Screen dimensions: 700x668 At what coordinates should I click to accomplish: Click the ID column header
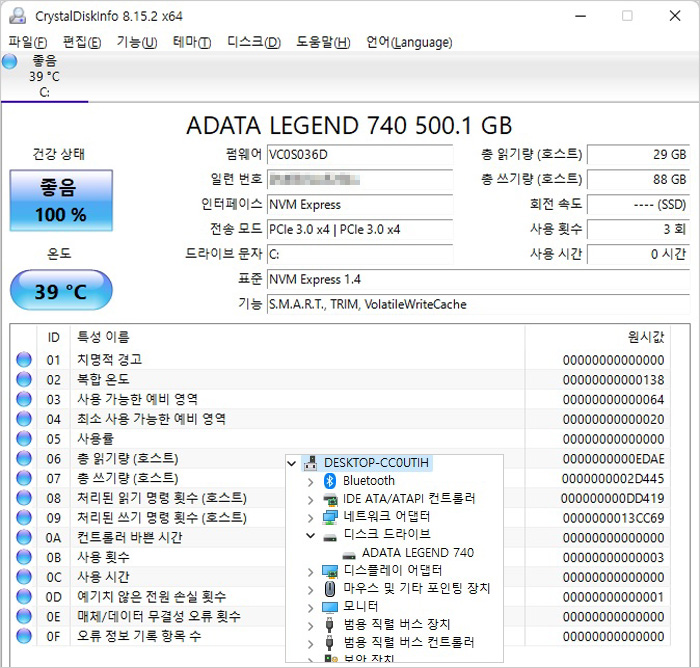pyautogui.click(x=54, y=337)
